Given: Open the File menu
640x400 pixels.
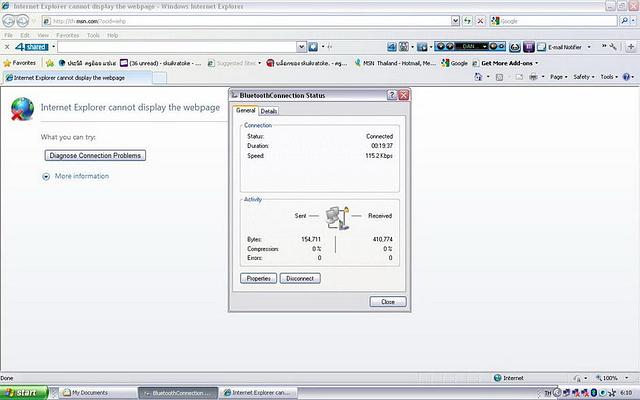Looking at the screenshot, I should click(8, 35).
